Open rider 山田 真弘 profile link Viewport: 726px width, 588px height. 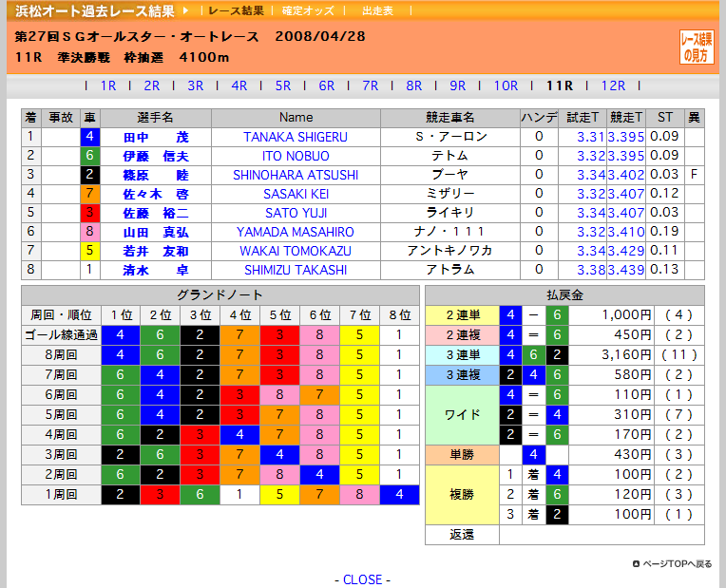(156, 233)
